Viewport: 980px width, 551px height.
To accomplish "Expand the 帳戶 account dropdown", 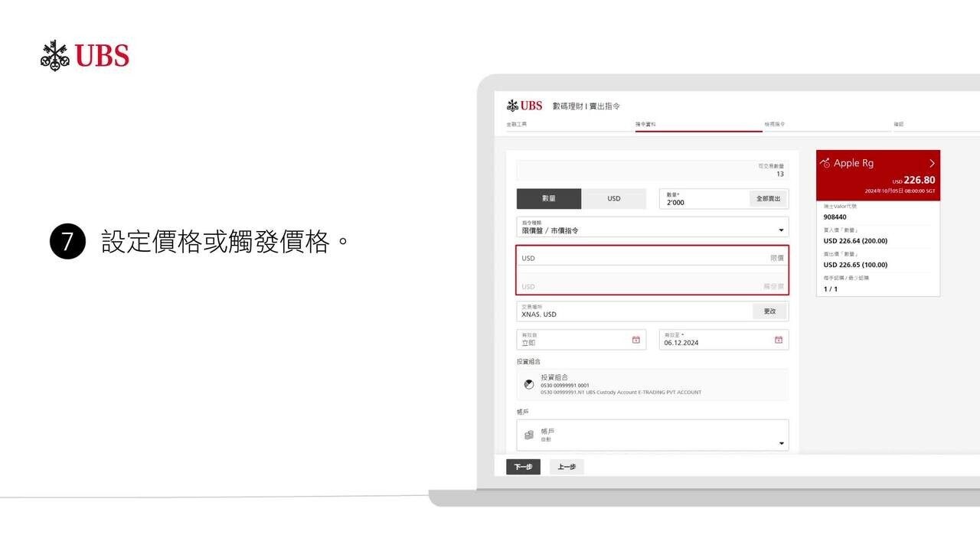I will click(x=781, y=443).
